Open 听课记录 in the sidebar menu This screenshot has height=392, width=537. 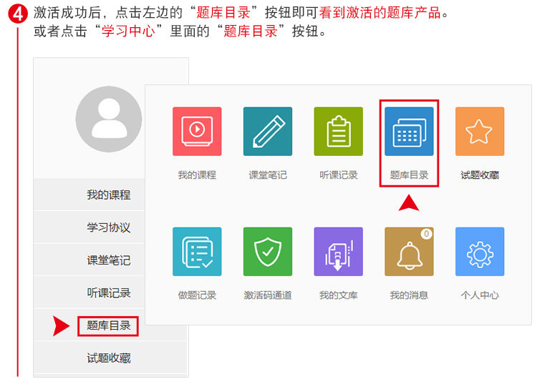pos(109,293)
